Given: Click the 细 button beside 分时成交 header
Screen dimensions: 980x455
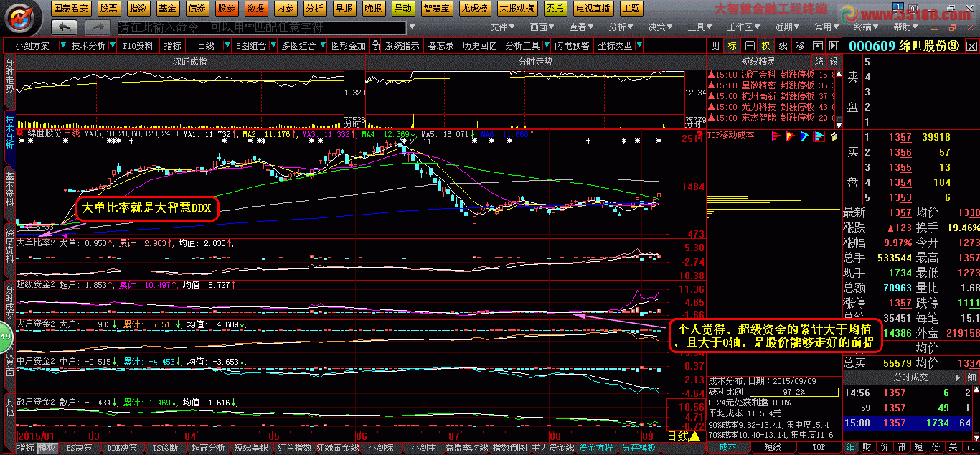Looking at the screenshot, I should [x=971, y=377].
